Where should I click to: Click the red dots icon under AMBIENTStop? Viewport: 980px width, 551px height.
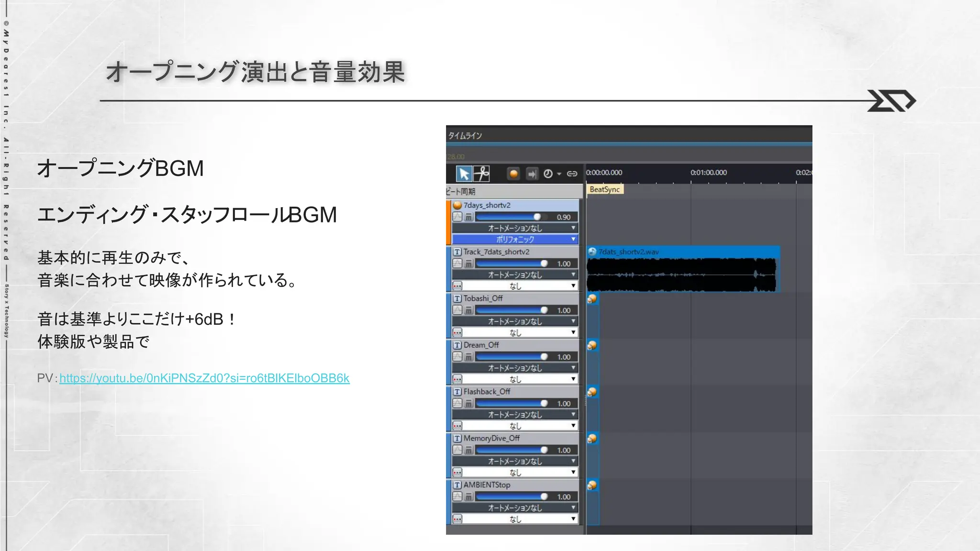point(457,519)
